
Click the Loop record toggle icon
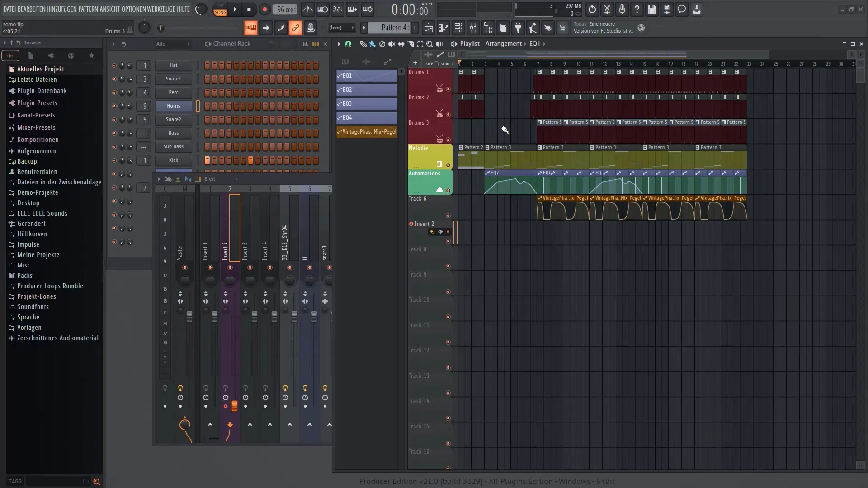[x=368, y=9]
